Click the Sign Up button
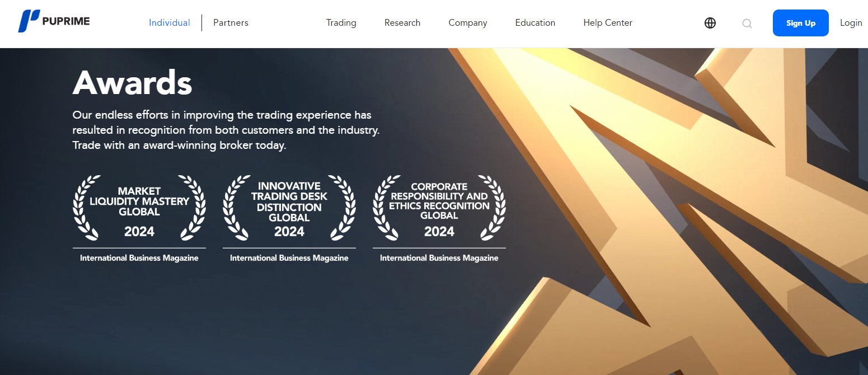 [801, 23]
